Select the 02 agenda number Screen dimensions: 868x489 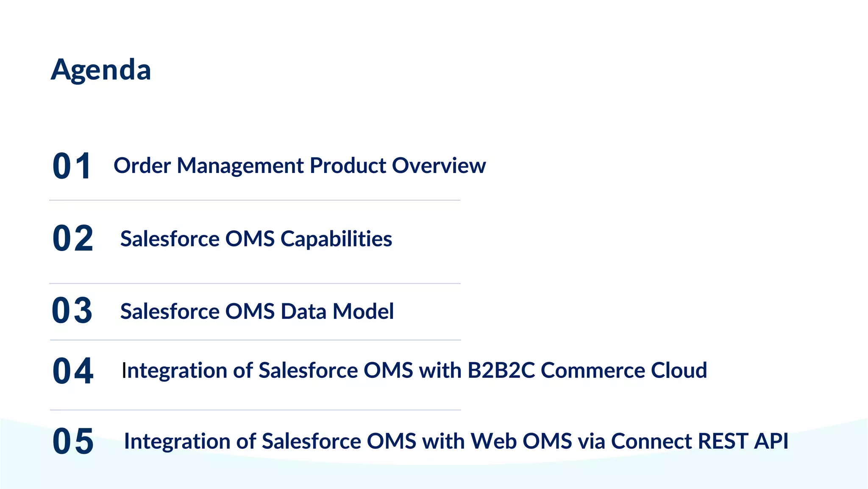coord(73,239)
